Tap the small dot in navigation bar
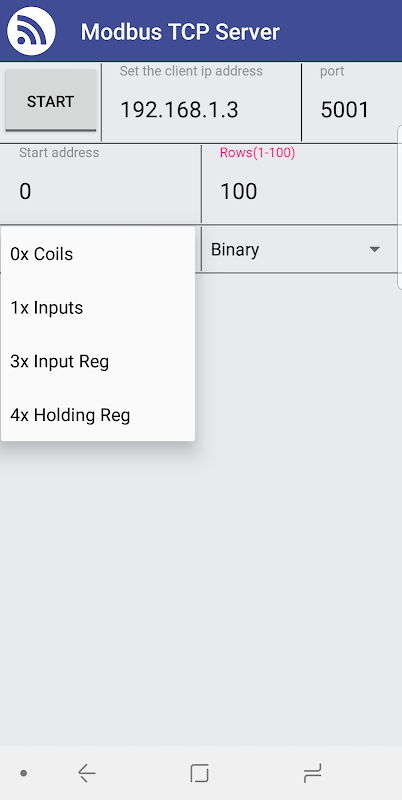The image size is (402, 800). 23,773
